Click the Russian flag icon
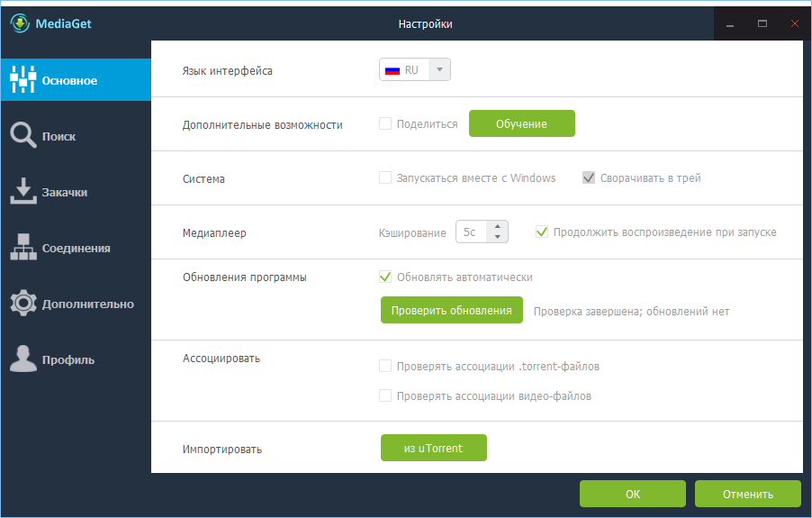The width and height of the screenshot is (812, 518). pos(392,70)
